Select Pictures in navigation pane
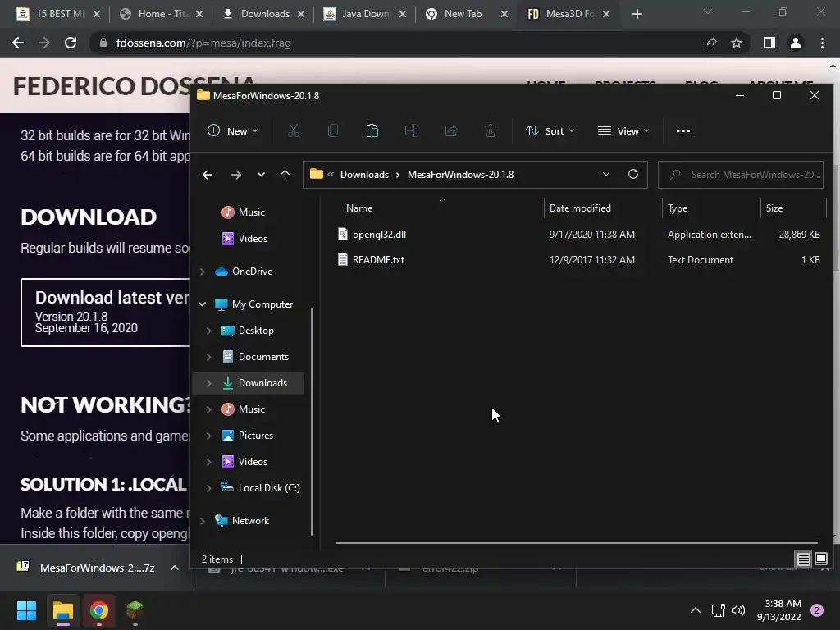Screen dimensions: 840x630 pyautogui.click(x=256, y=436)
